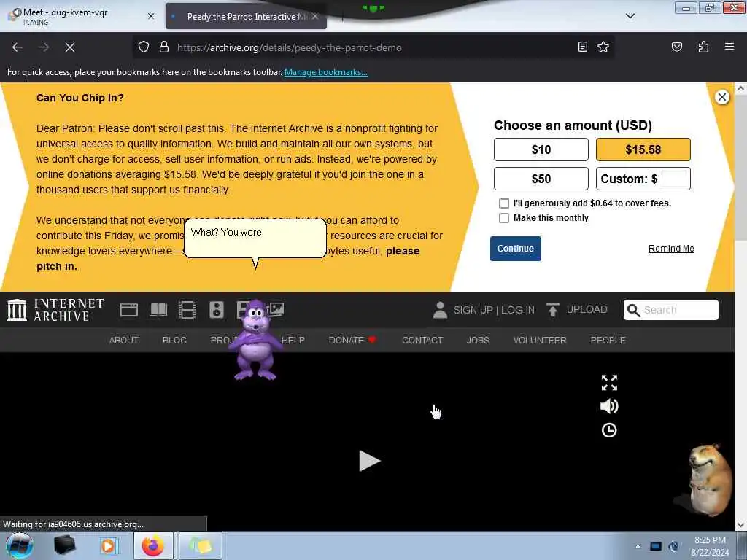747x560 pixels.
Task: Click the SIGN UP link
Action: click(473, 310)
